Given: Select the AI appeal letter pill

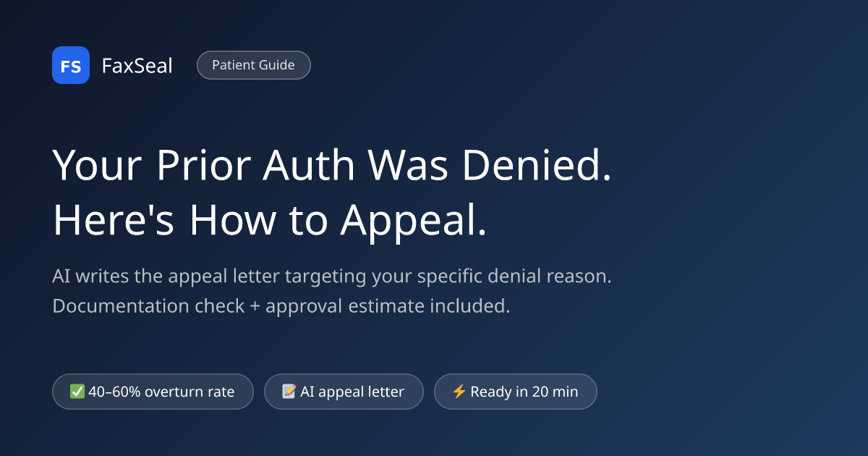Looking at the screenshot, I should [x=344, y=392].
